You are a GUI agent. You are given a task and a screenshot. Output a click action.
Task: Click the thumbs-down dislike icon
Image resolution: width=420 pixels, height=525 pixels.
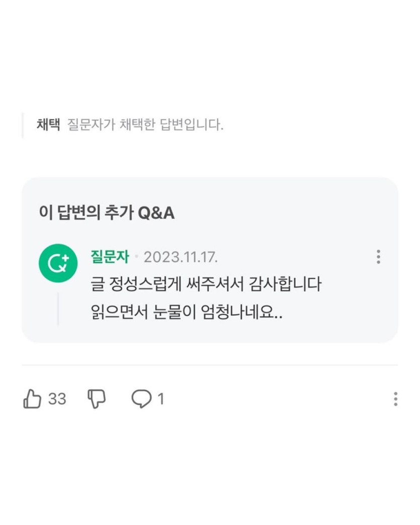pyautogui.click(x=97, y=399)
